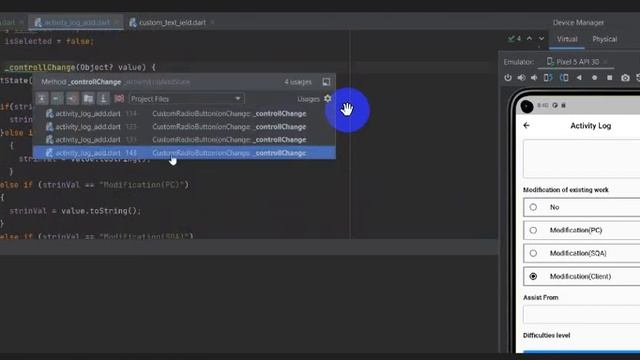Image resolution: width=640 pixels, height=360 pixels.
Task: Open usages in Find tool window icon
Action: pos(326,82)
